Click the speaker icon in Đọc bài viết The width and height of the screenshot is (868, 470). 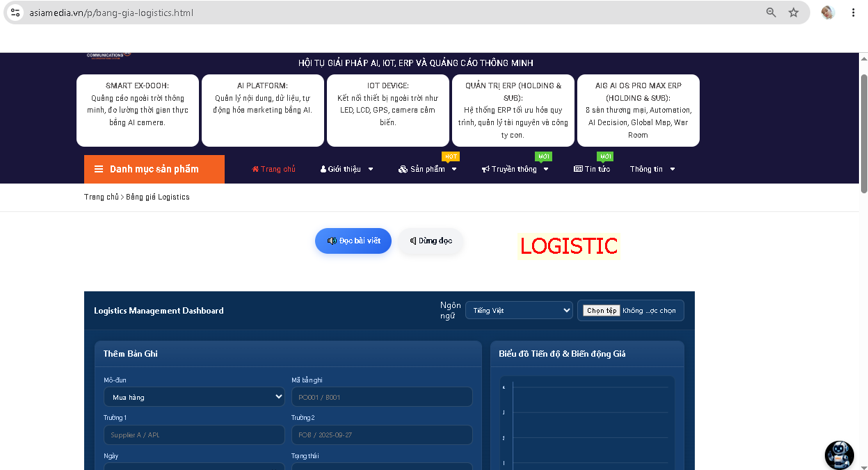[x=332, y=241]
